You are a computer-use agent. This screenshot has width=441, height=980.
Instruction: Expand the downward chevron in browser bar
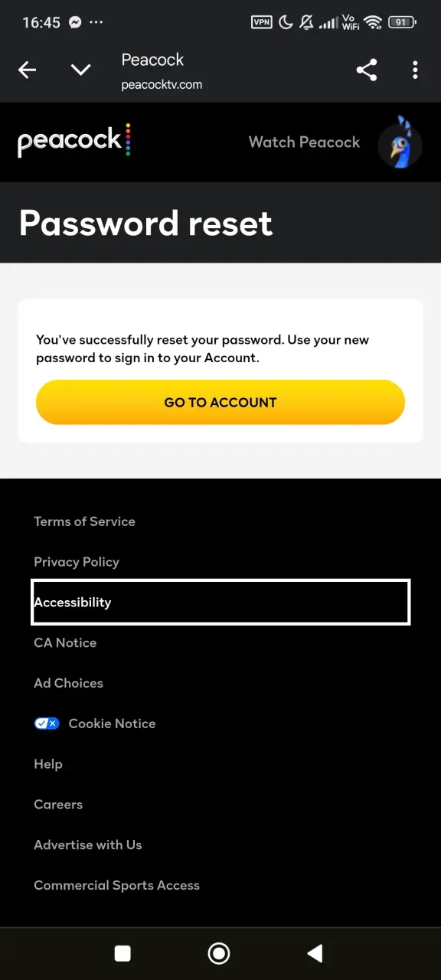80,70
